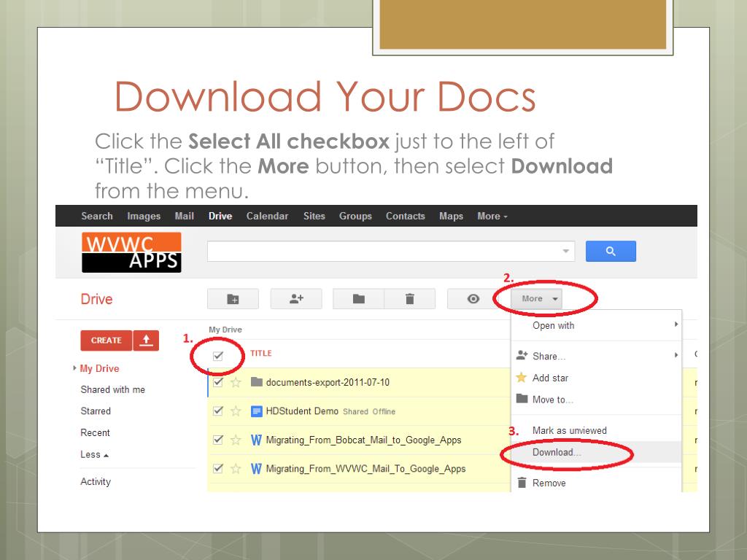Choose Add star from the menu
This screenshot has width=747, height=560.
click(597, 378)
